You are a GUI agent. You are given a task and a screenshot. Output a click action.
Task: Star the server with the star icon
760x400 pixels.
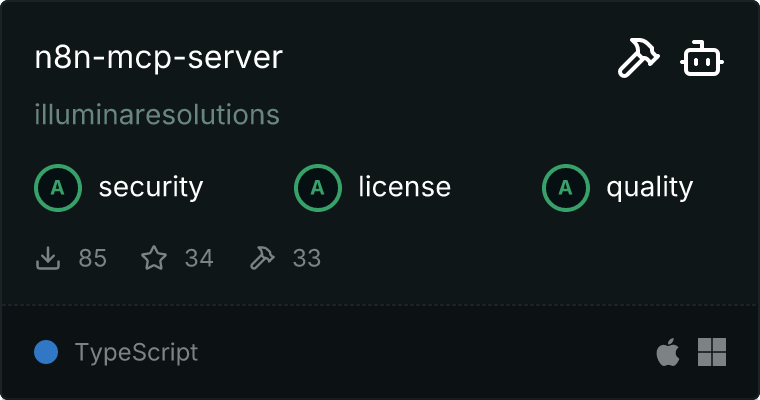(x=154, y=259)
